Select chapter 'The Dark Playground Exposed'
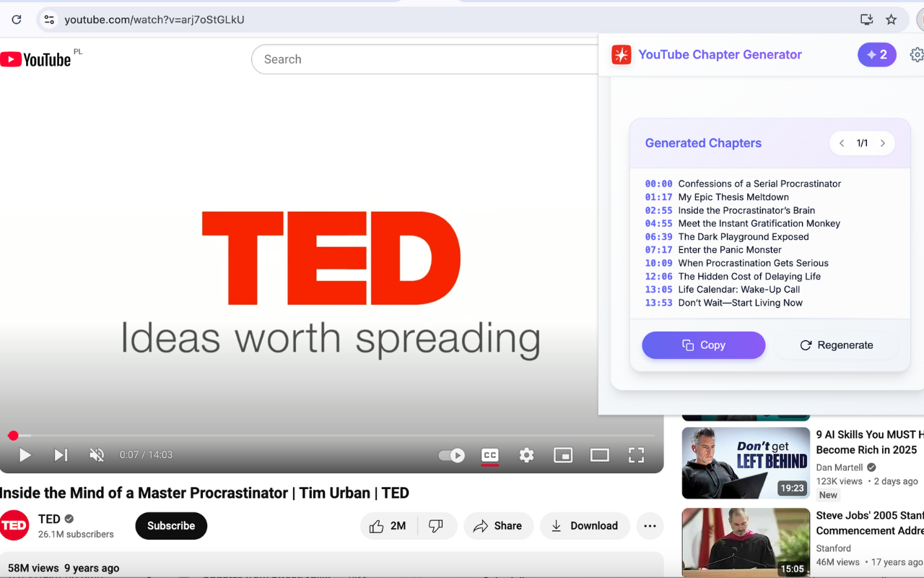This screenshot has width=924, height=578. [744, 237]
